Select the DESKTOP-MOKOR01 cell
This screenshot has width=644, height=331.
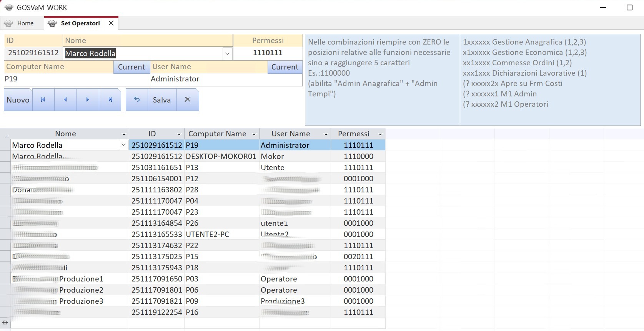point(221,156)
